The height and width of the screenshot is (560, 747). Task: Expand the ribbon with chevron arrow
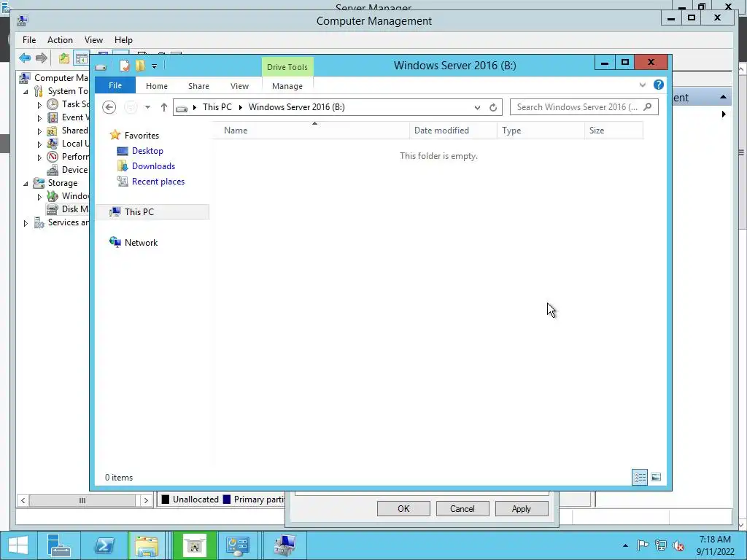pos(642,85)
